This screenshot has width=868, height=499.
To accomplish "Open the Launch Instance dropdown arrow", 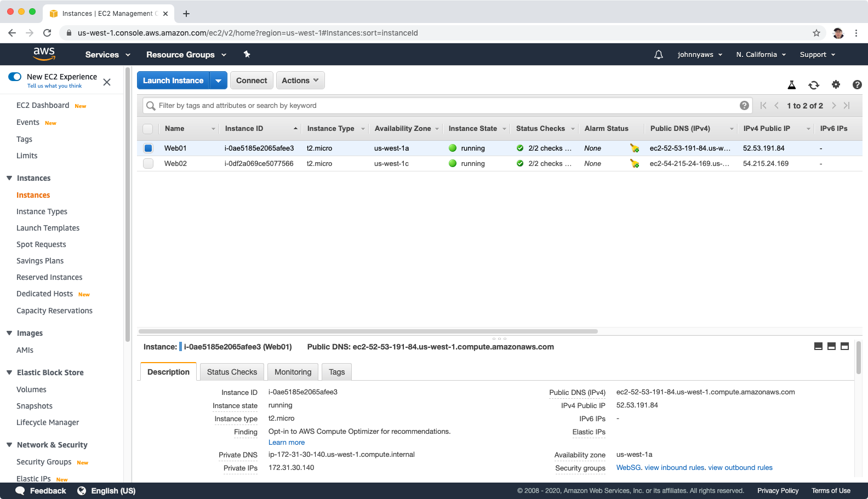I will click(x=218, y=81).
